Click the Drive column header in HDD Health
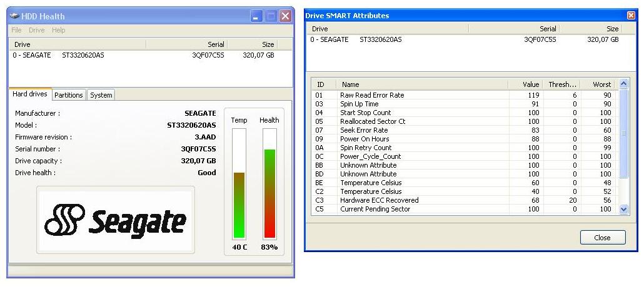 [78, 44]
